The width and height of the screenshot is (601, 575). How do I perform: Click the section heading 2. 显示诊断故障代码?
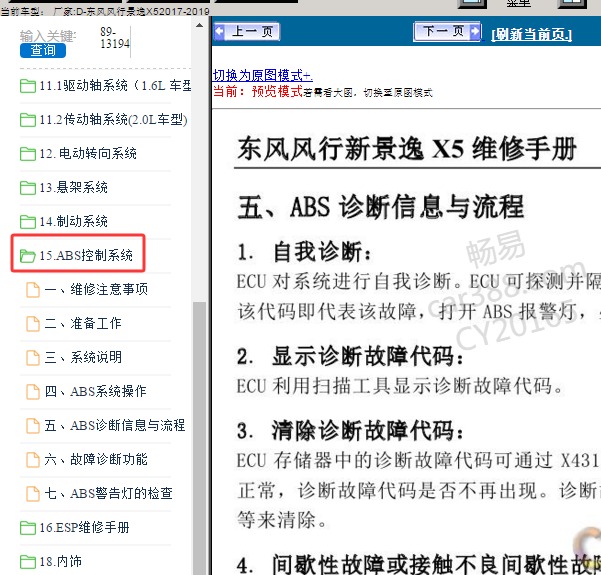coord(350,356)
